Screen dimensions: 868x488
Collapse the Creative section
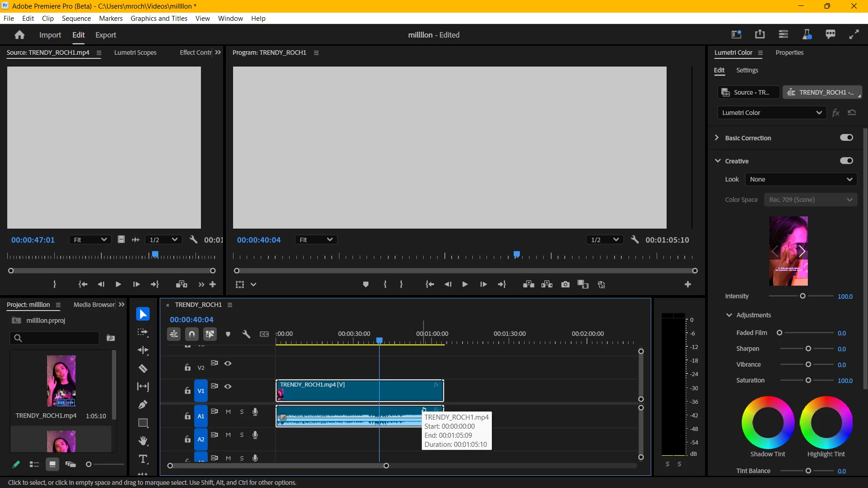pos(718,161)
